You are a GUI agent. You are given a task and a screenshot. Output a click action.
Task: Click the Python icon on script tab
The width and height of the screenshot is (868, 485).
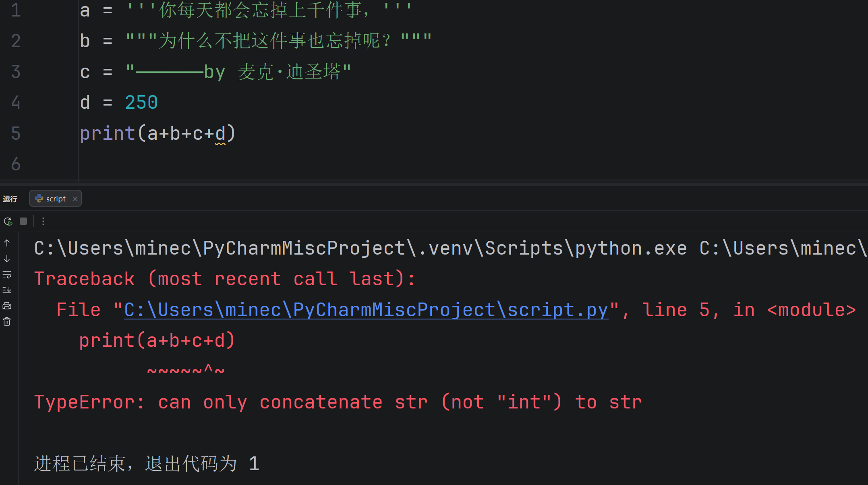(39, 198)
